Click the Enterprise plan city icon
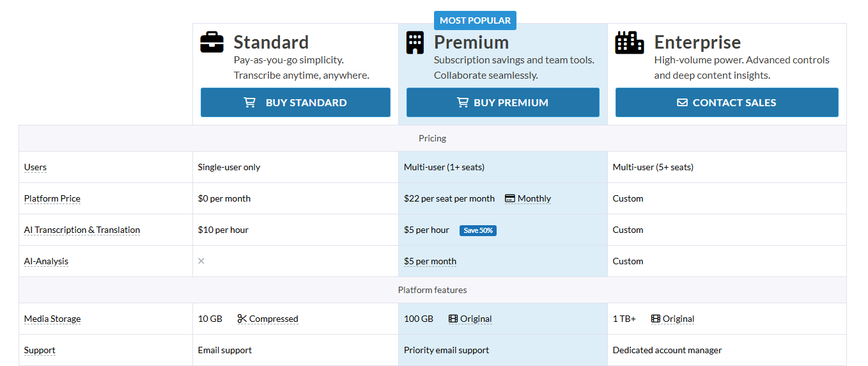This screenshot has height=366, width=868. [629, 43]
